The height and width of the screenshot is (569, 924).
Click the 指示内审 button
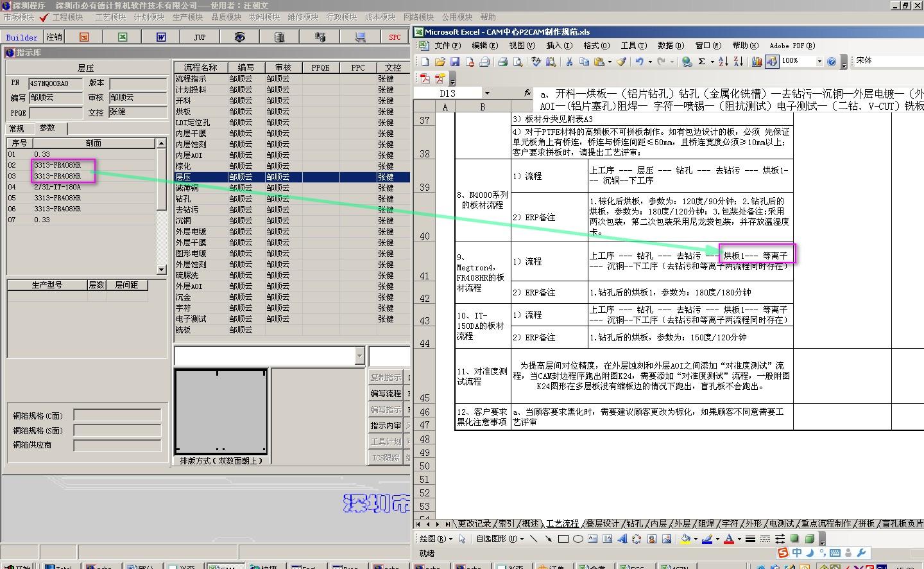pos(386,425)
